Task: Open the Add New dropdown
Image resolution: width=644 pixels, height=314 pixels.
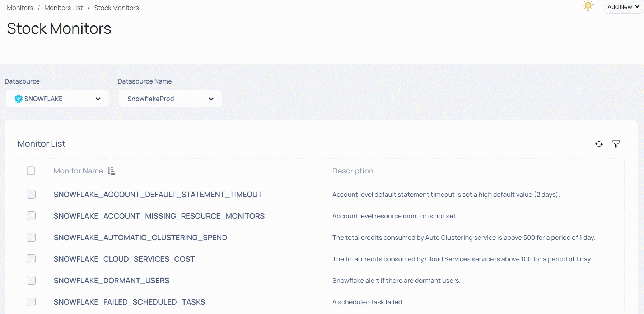Action: point(623,7)
